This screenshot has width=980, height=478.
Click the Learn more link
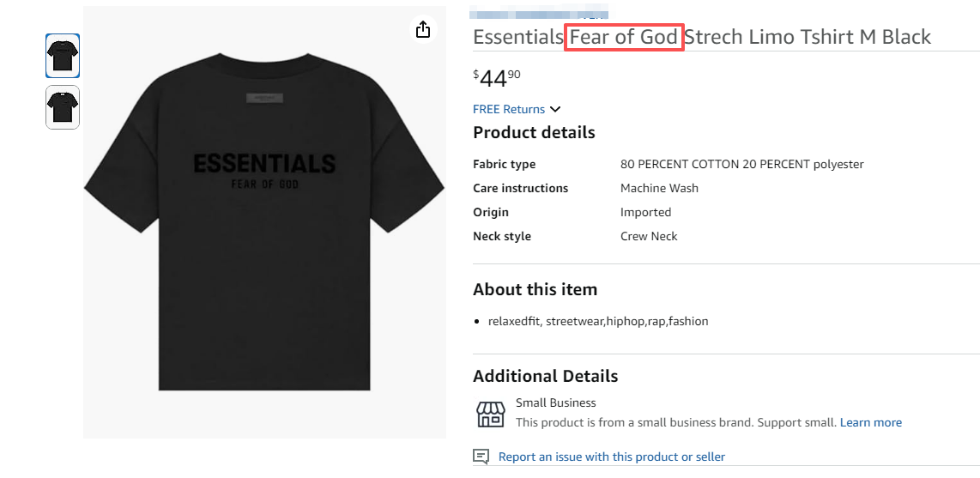coord(870,422)
